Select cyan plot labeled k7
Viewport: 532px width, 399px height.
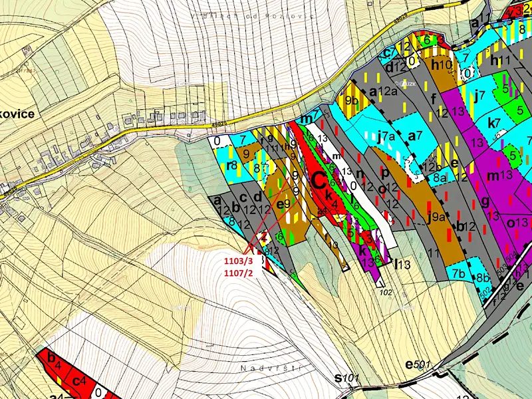pos(494,123)
